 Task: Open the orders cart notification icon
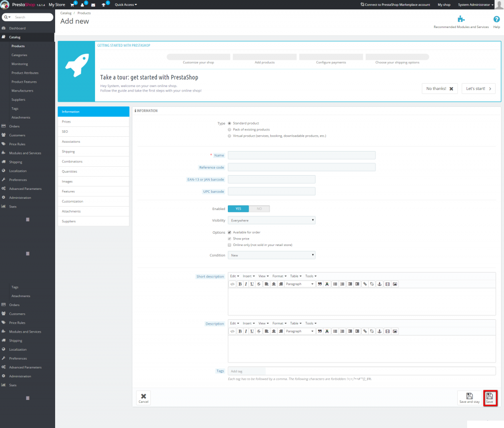pyautogui.click(x=72, y=5)
